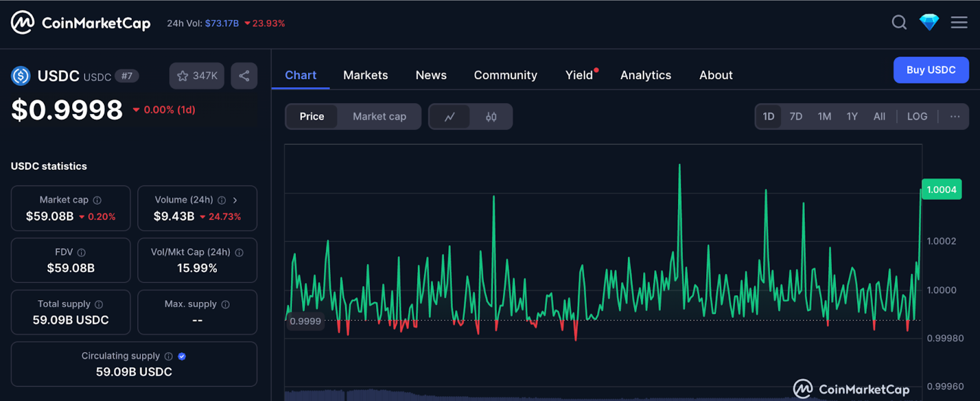Add USDC to watchlist via star button
The height and width of the screenshot is (401, 980).
point(197,76)
